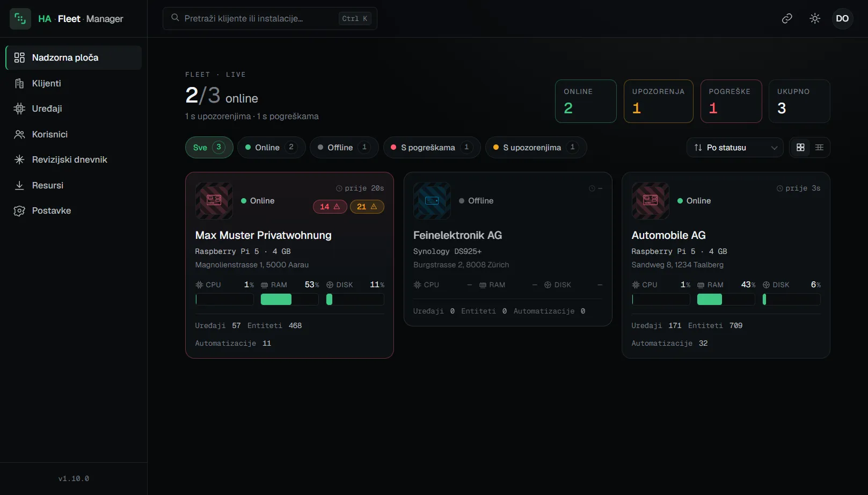Switch to grid view layout
This screenshot has width=868, height=495.
point(800,148)
